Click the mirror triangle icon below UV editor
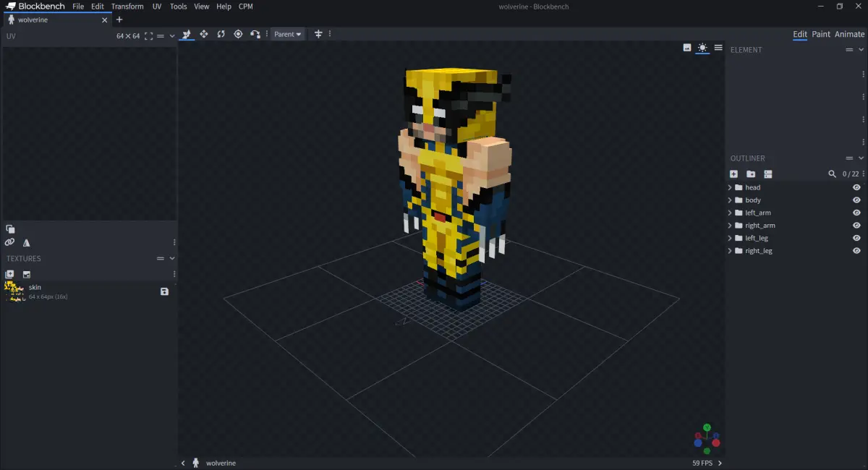The image size is (868, 470). (x=27, y=243)
